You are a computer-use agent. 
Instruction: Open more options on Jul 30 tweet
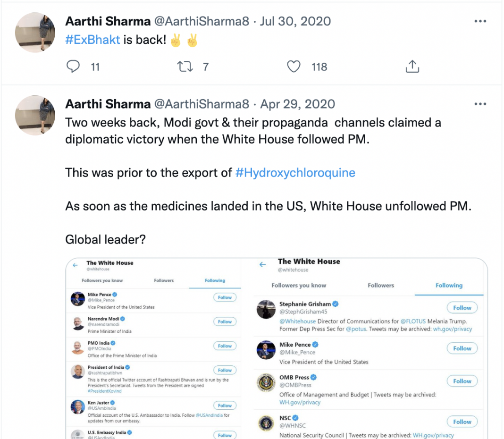(480, 21)
